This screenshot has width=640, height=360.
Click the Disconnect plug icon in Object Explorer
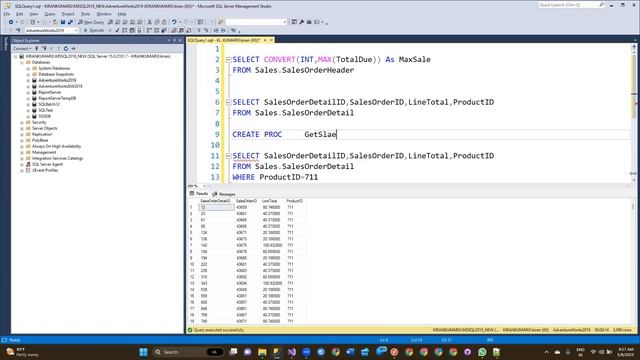pos(44,49)
